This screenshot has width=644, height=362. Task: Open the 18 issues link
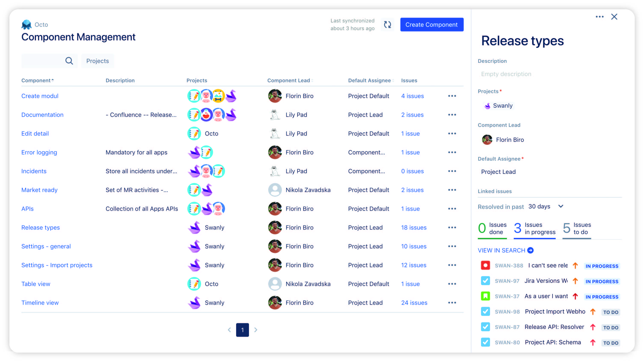tap(414, 227)
